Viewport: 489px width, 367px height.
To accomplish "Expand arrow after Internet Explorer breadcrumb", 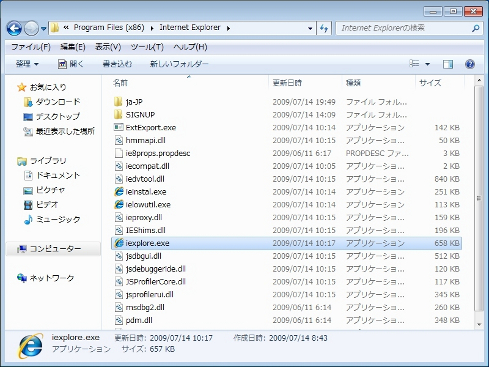I will pos(228,28).
